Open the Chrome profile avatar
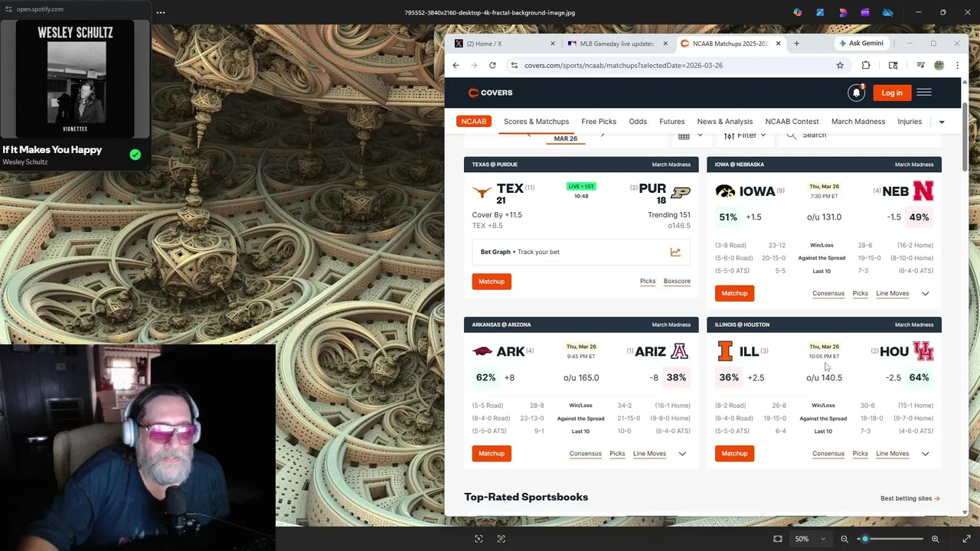 939,65
